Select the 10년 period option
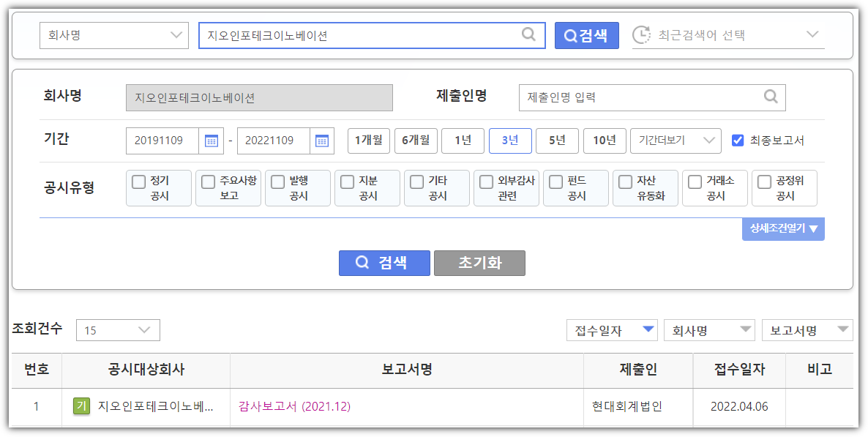This screenshot has height=437, width=868. tap(605, 141)
